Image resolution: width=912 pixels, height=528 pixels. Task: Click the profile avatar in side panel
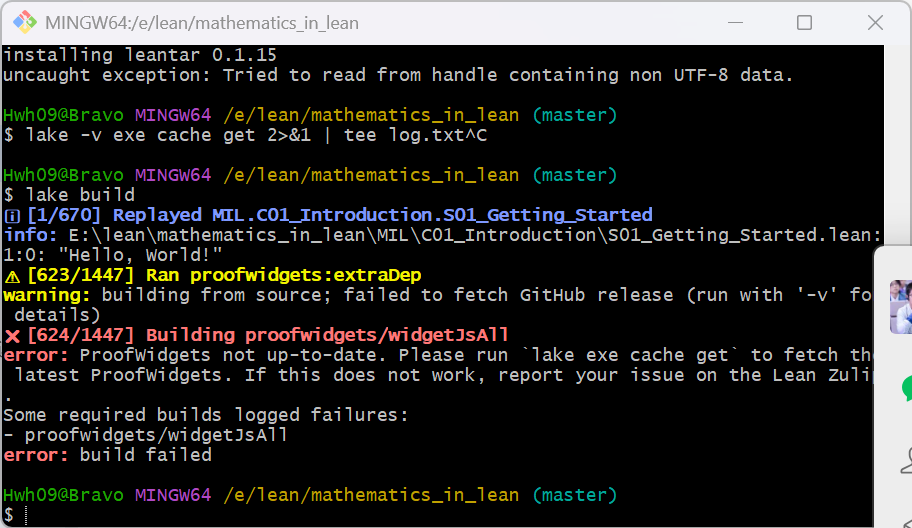[902, 307]
